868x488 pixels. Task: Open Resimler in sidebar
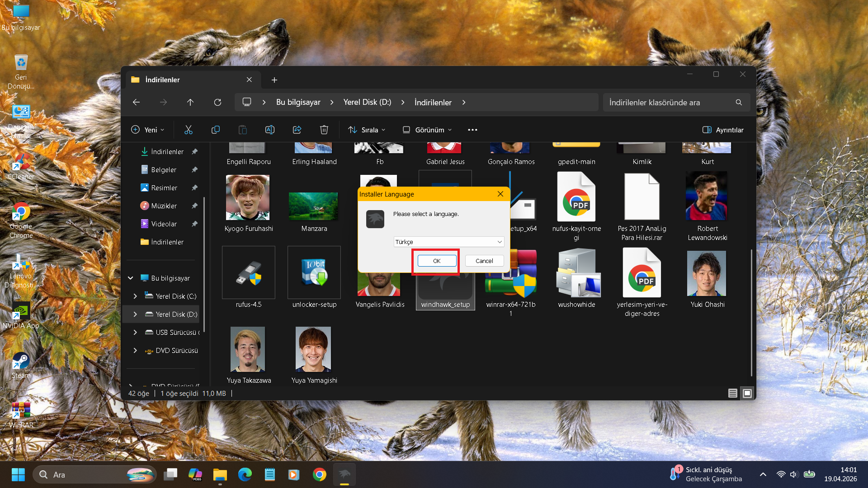[164, 188]
